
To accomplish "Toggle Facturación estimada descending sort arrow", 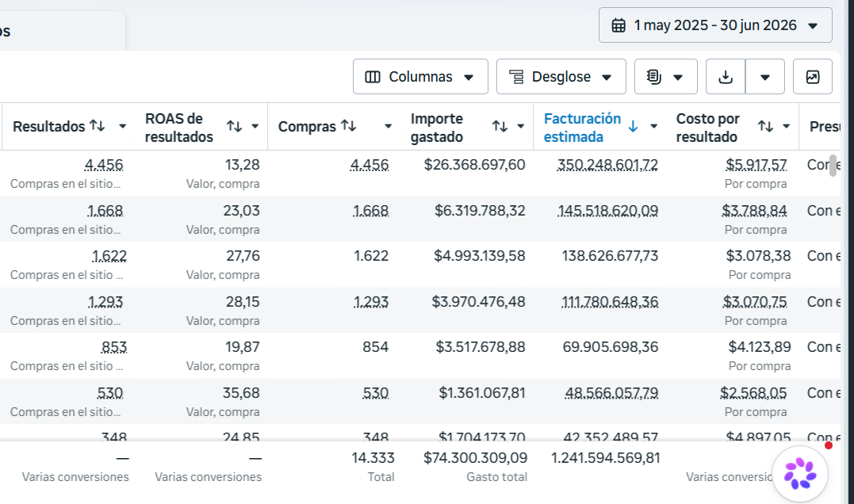I will (x=633, y=126).
